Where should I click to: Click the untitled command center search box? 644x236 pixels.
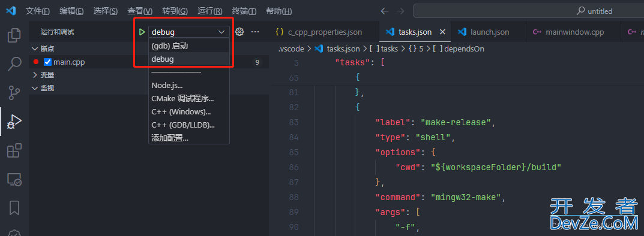529,11
